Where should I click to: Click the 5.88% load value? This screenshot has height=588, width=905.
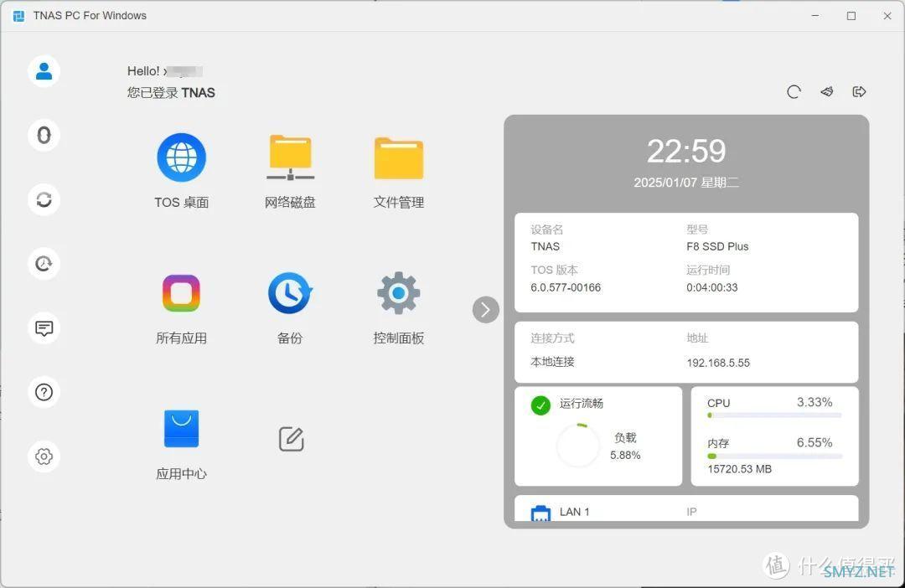(x=625, y=456)
